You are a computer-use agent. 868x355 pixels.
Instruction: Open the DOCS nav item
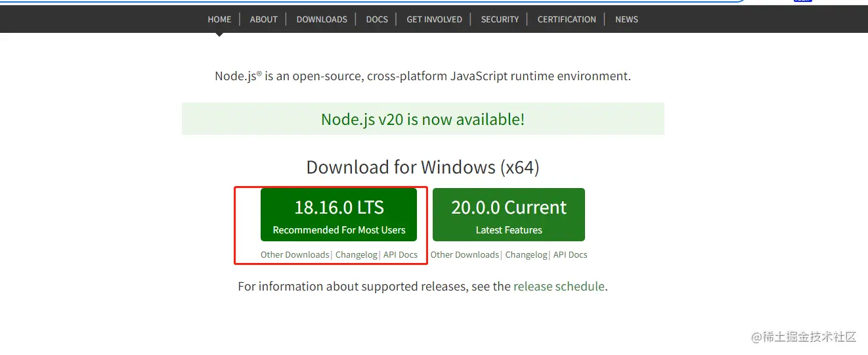point(377,19)
